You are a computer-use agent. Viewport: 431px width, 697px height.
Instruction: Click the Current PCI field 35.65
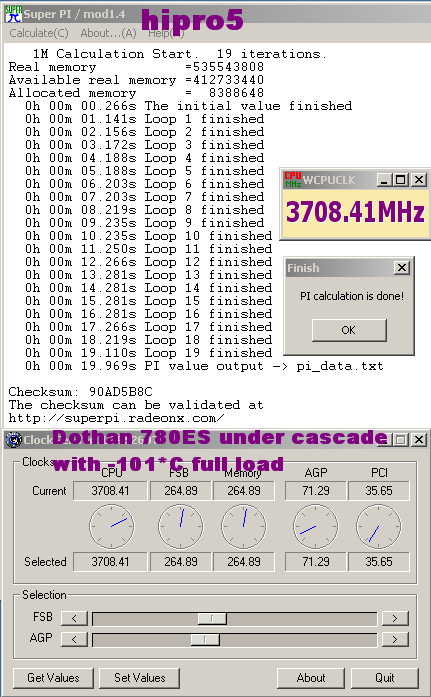pyautogui.click(x=379, y=491)
